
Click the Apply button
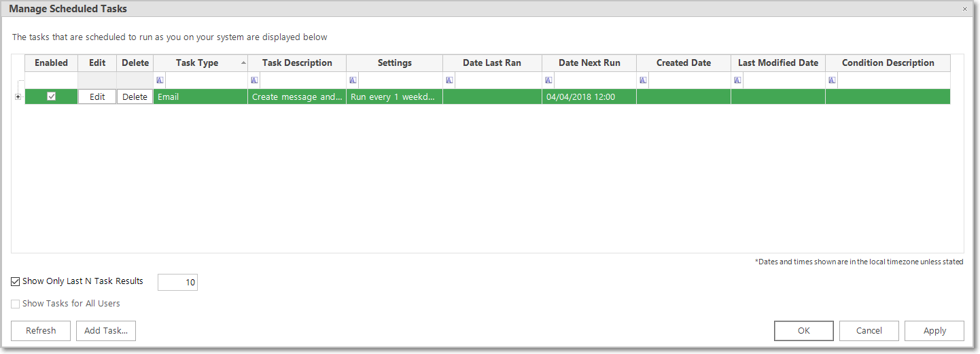click(x=934, y=331)
